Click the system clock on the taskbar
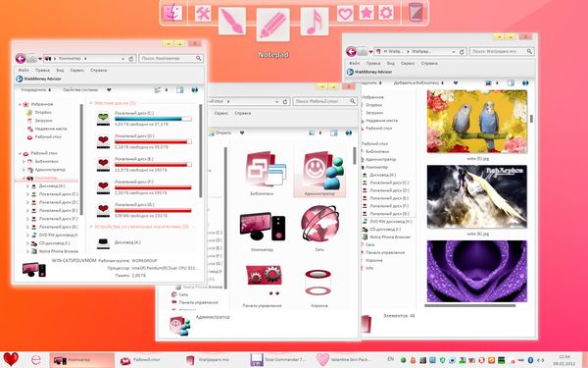 click(564, 360)
